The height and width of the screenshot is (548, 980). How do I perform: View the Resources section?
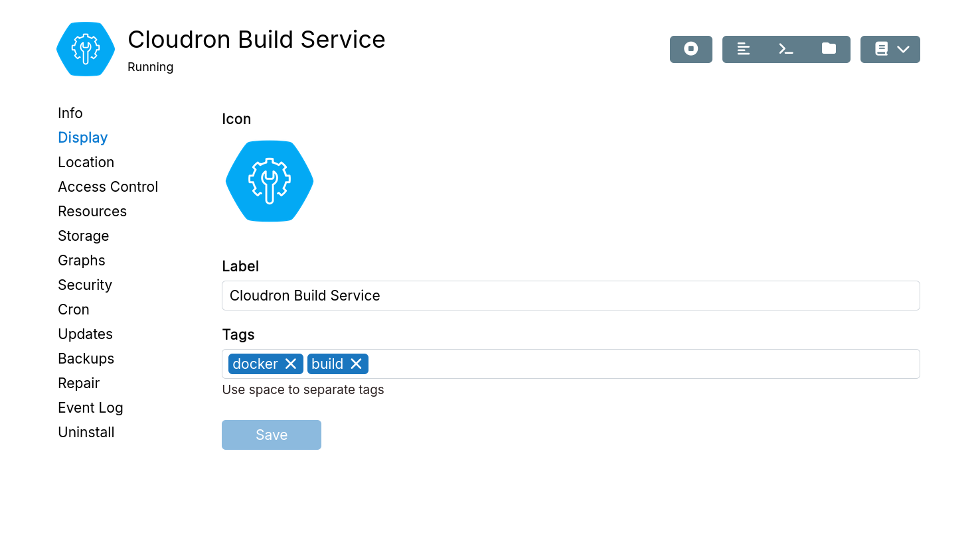92,211
